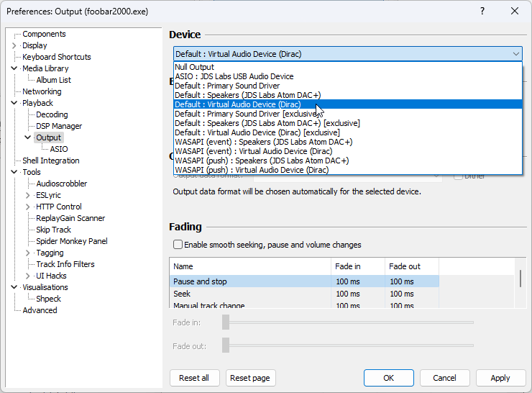
Task: Open Networking preferences page
Action: pyautogui.click(x=42, y=91)
